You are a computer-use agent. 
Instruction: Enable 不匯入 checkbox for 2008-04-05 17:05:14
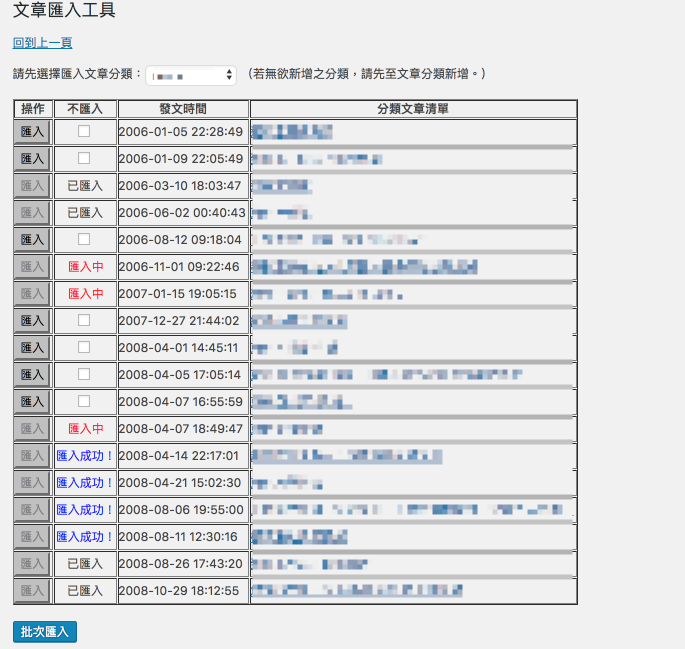coord(84,374)
